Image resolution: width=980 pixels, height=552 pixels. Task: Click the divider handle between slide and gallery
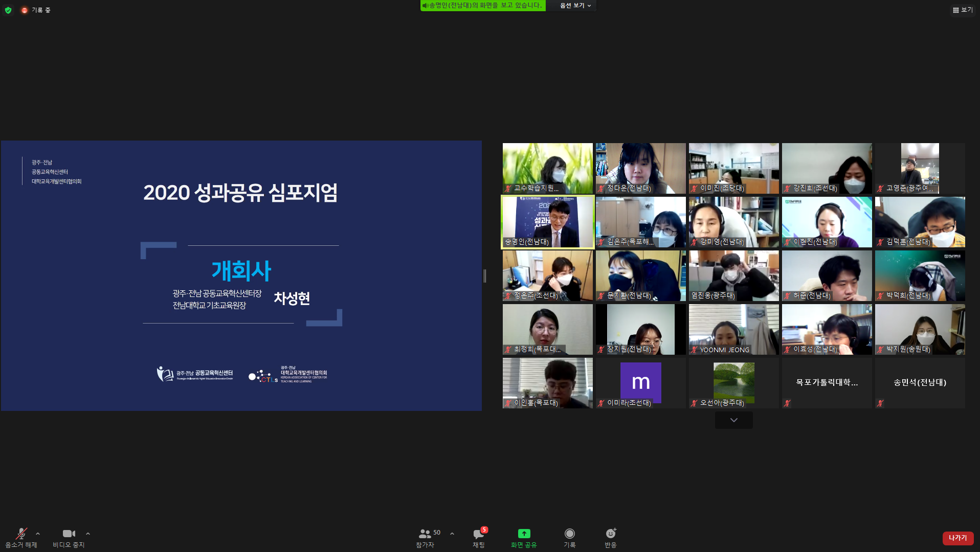click(485, 276)
